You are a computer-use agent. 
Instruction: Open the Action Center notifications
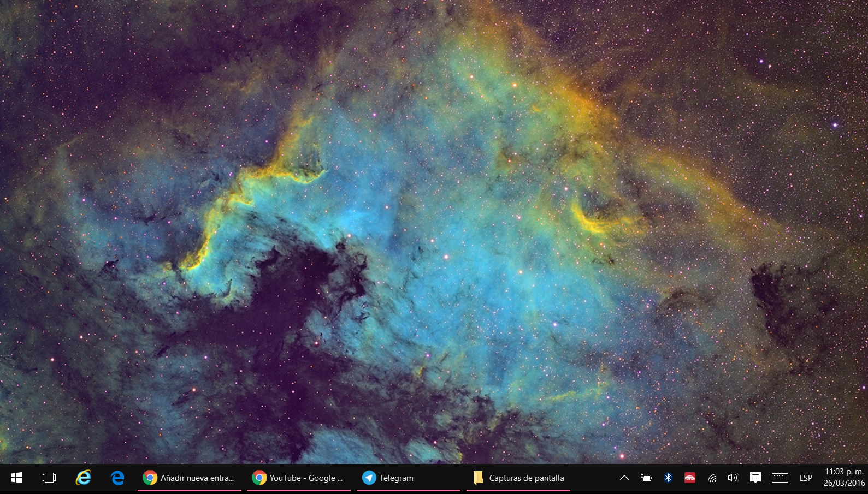[755, 478]
